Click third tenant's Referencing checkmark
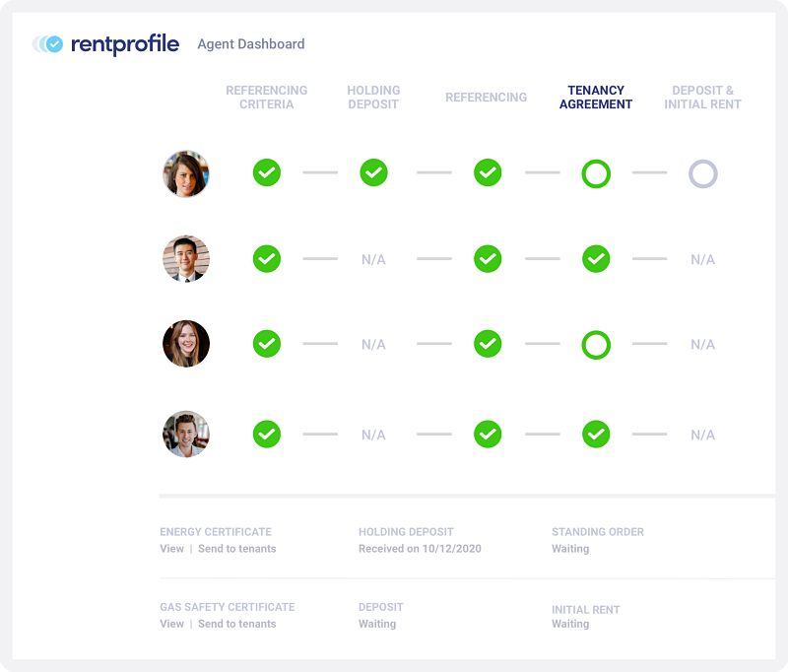788x672 pixels. (487, 345)
